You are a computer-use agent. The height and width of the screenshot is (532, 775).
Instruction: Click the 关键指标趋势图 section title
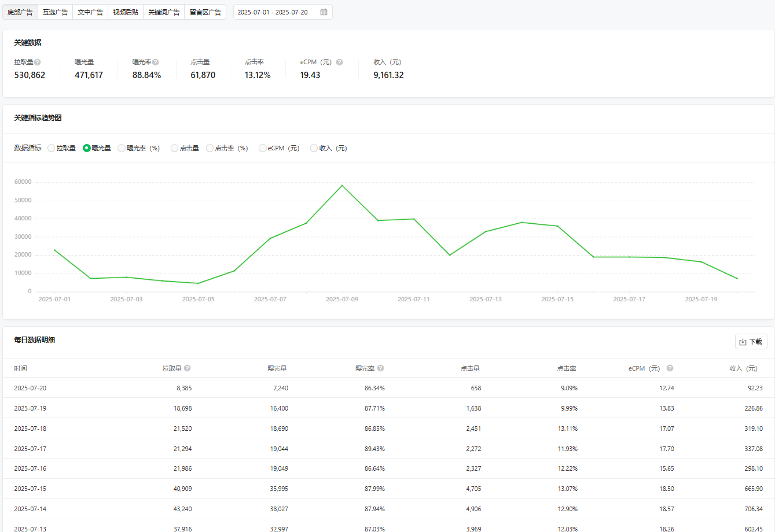38,118
